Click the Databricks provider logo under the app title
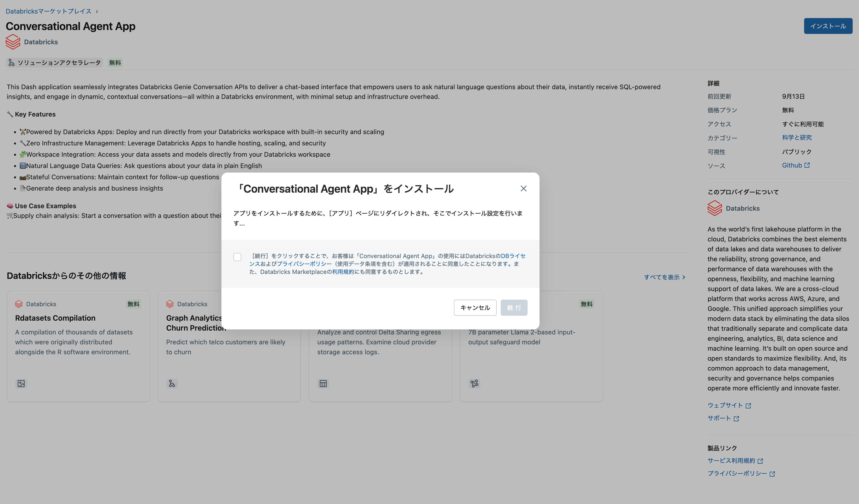 13,42
